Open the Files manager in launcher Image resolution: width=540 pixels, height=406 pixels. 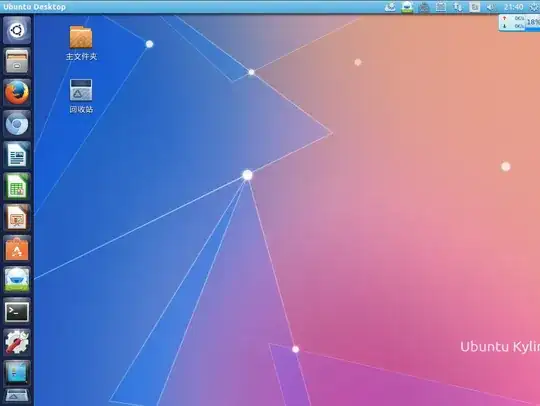pyautogui.click(x=17, y=61)
